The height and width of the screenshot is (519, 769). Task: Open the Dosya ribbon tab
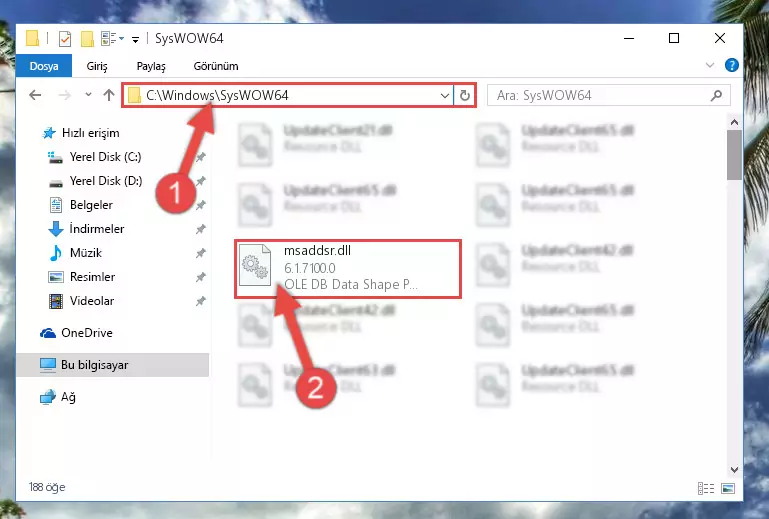pos(44,66)
